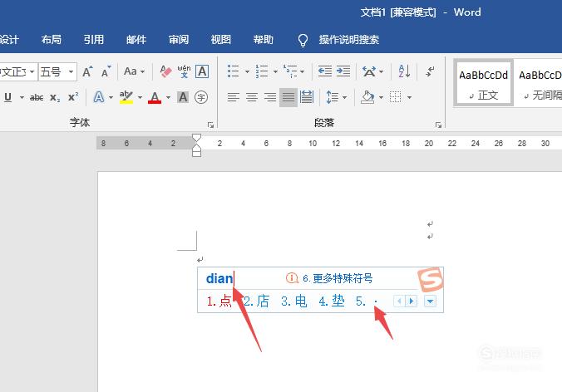Click the Asian Layout icon
Image resolution: width=562 pixels, height=392 pixels.
(369, 71)
